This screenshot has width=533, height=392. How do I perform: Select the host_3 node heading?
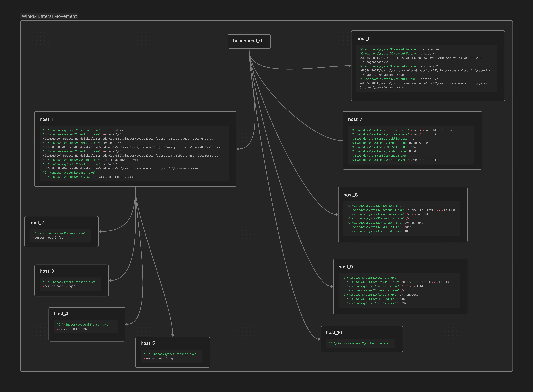[47, 271]
